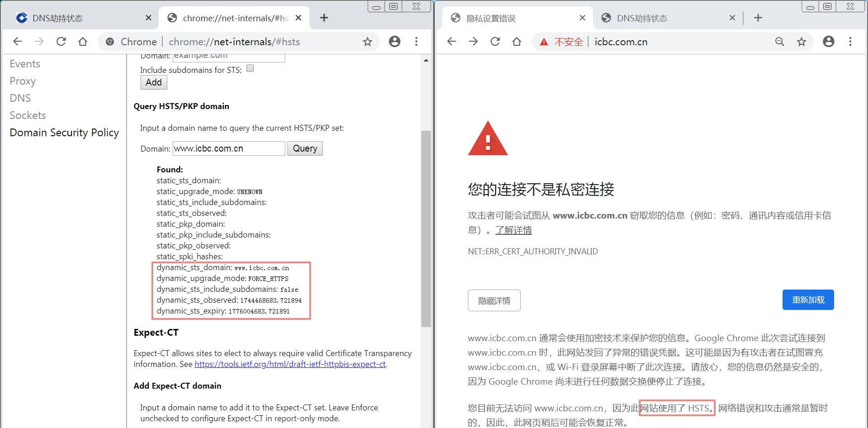The image size is (868, 428).
Task: Open the draft-ietf-httpbis-expect-ct link
Action: point(290,364)
